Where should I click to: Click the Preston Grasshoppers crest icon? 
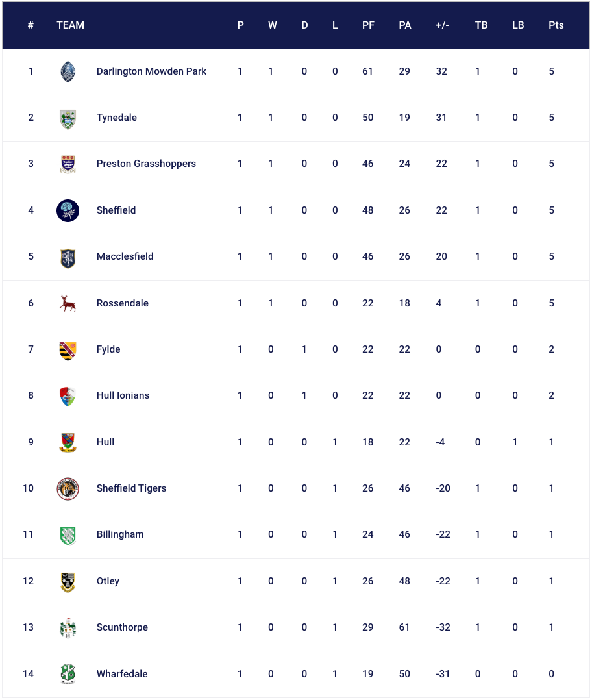pyautogui.click(x=68, y=164)
